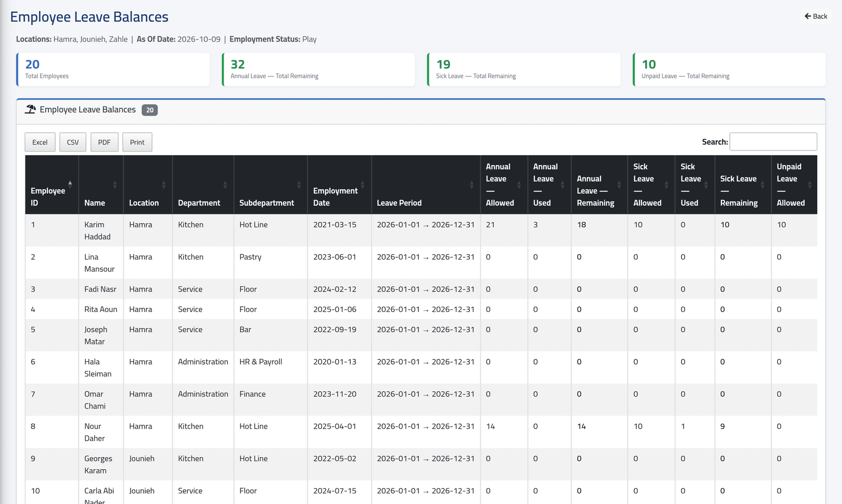Click the name Georges Karam

98,465
